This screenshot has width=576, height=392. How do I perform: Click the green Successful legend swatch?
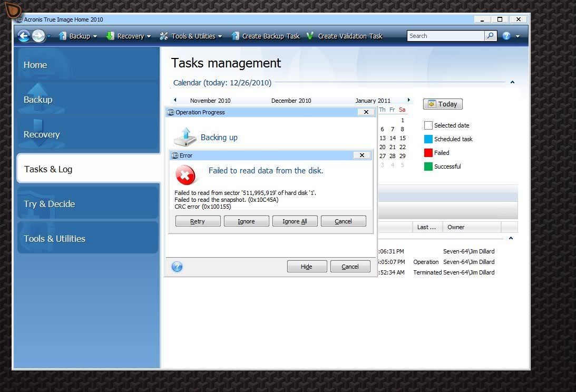[428, 166]
